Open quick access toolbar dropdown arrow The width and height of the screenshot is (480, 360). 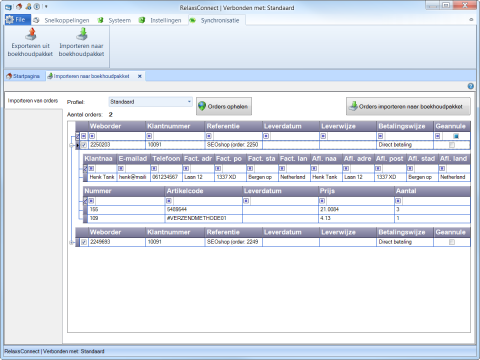pos(46,7)
